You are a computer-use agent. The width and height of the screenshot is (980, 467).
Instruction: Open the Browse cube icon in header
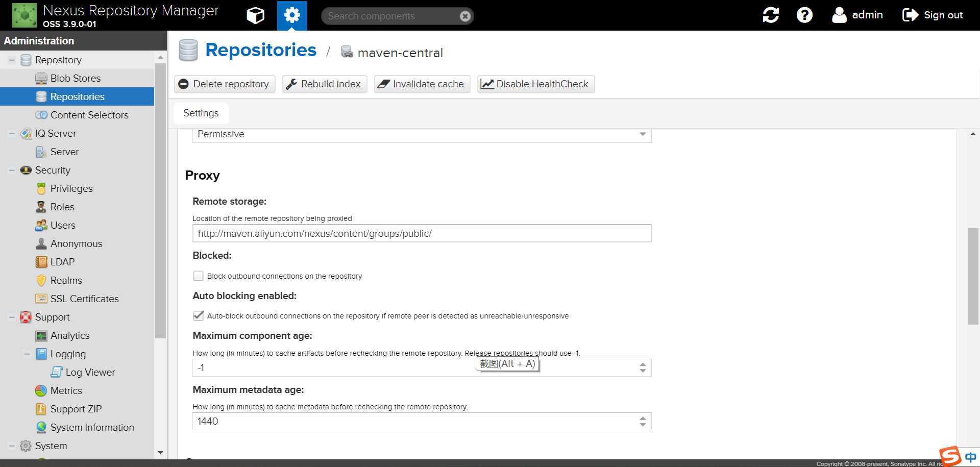(255, 15)
